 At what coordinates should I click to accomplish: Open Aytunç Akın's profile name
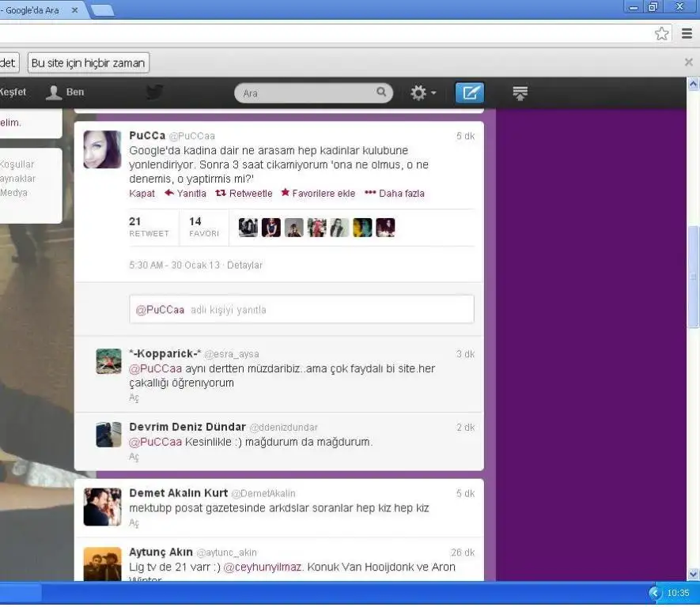coord(161,552)
